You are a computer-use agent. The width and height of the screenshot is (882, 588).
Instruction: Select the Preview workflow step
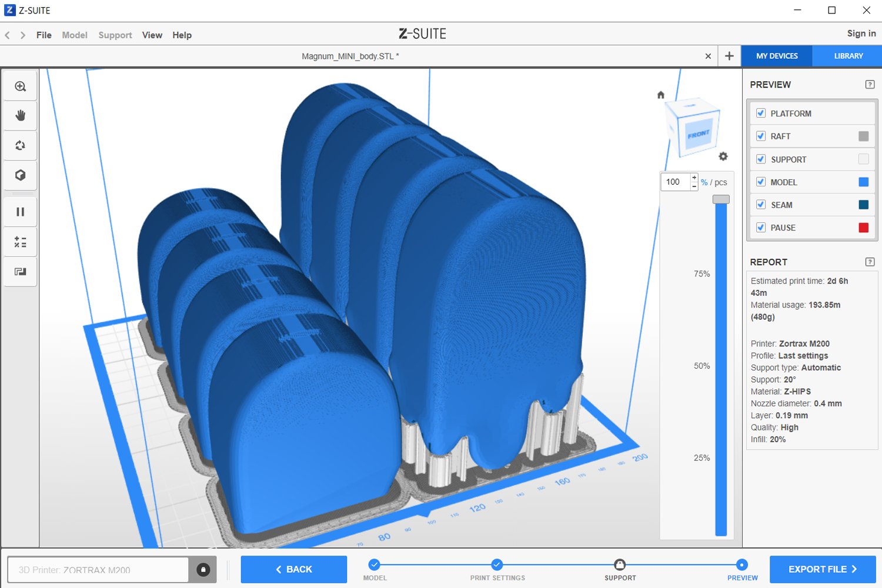pyautogui.click(x=743, y=570)
